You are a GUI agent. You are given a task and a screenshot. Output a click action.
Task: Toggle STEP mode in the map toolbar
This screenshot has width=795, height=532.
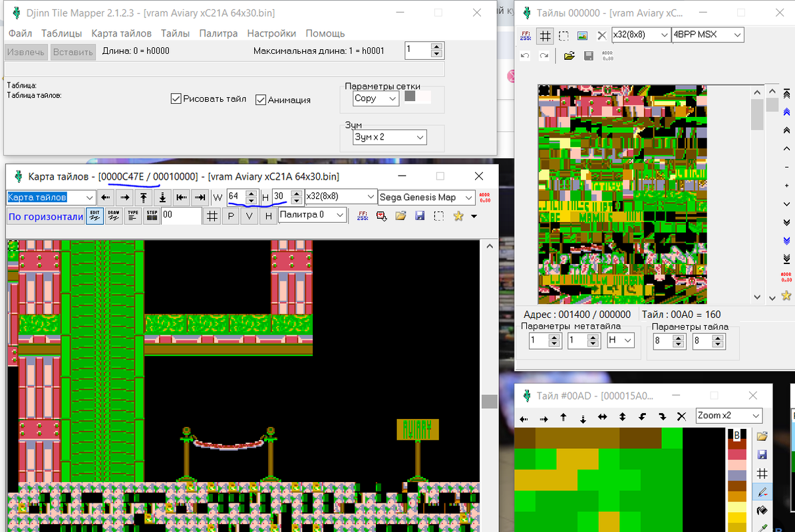coord(152,216)
